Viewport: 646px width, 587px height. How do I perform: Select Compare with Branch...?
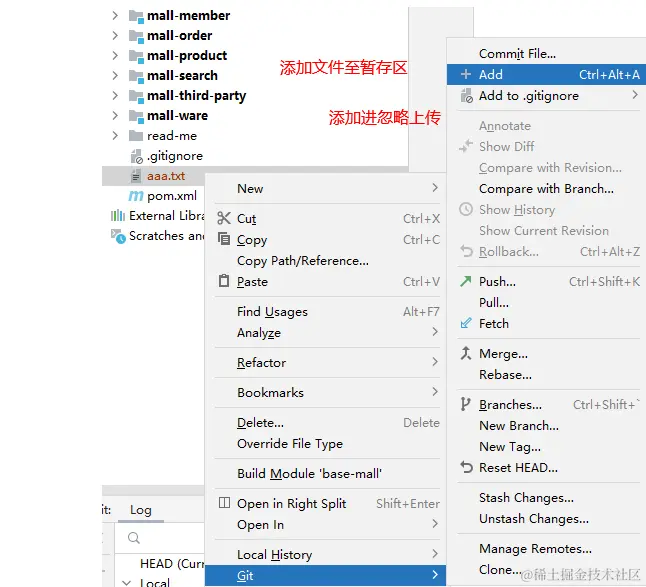[x=546, y=189]
